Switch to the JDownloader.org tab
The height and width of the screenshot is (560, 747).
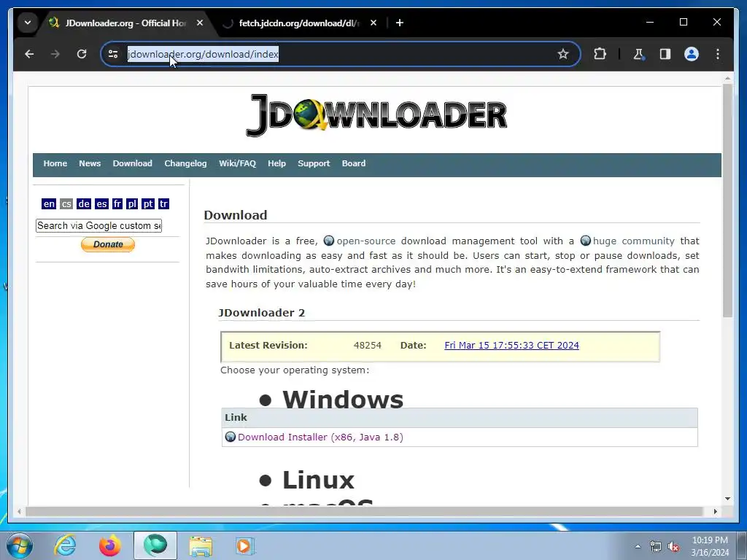[126, 23]
